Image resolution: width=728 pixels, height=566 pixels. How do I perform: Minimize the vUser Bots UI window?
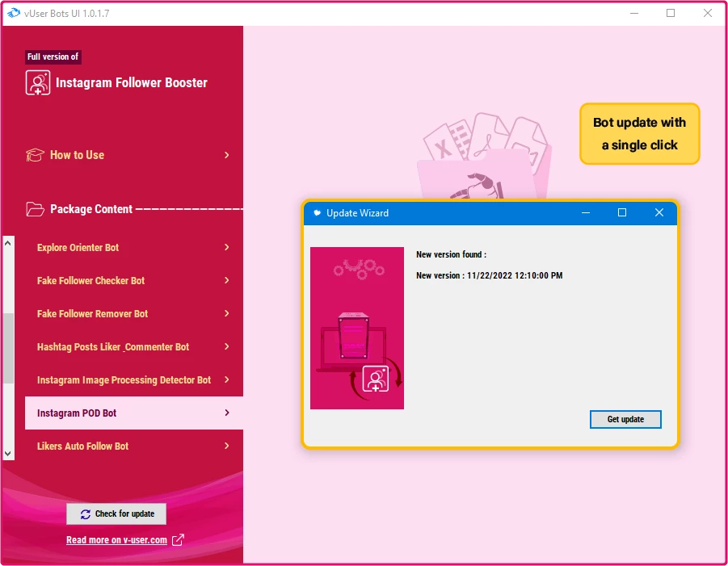point(634,13)
